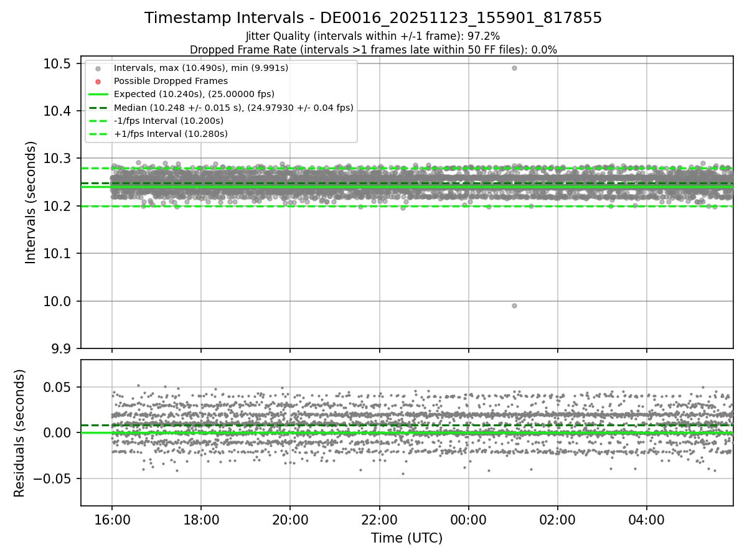Viewport: 747px width, 560px height.
Task: Click the "Intervals (seconds)" y-axis label
Action: coord(31,202)
